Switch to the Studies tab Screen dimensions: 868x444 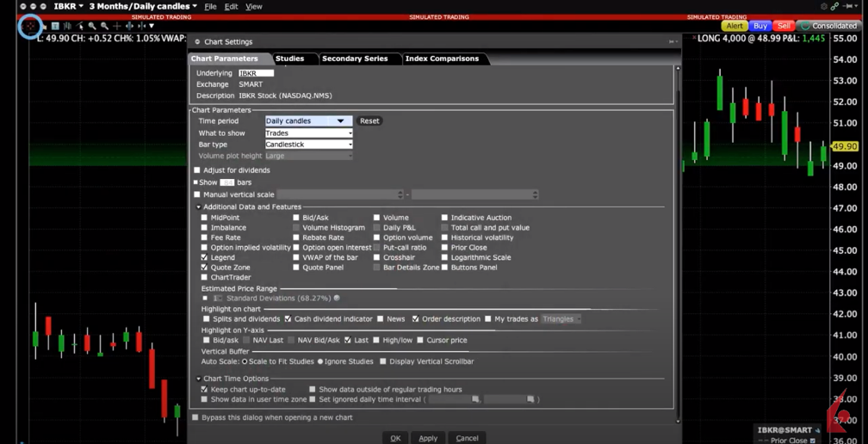coord(289,59)
